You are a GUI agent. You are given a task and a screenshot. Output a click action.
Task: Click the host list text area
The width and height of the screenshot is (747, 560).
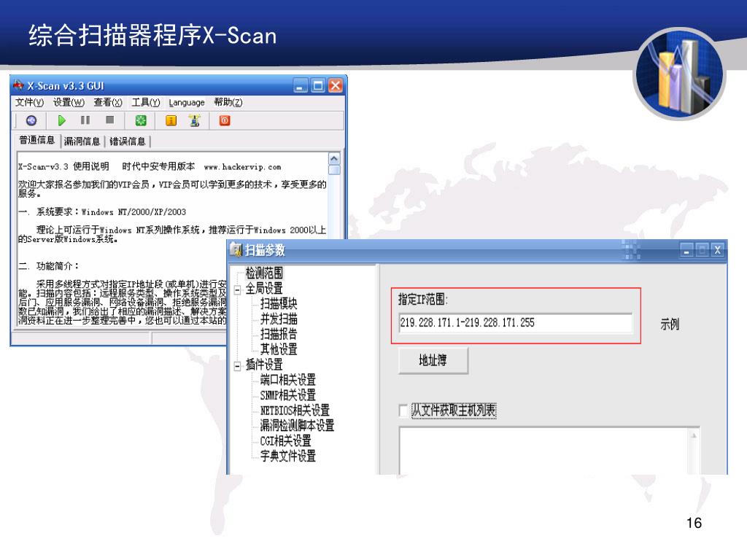click(543, 451)
